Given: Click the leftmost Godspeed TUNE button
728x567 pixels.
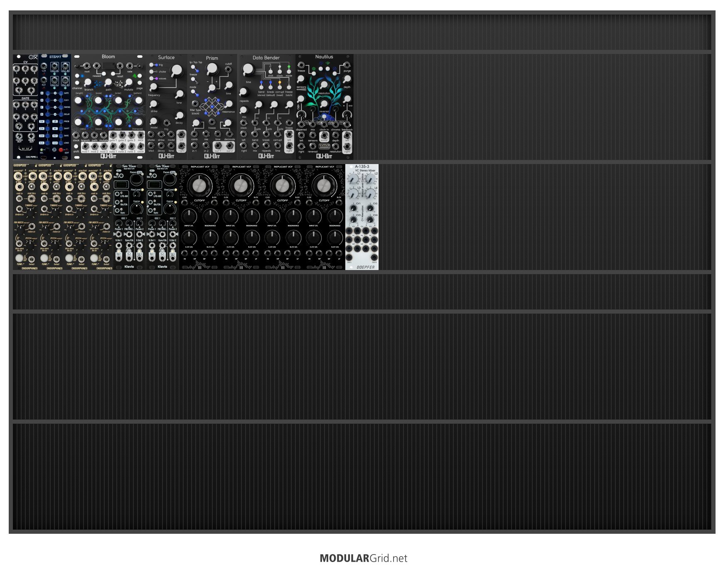Looking at the screenshot, I should coord(20,258).
